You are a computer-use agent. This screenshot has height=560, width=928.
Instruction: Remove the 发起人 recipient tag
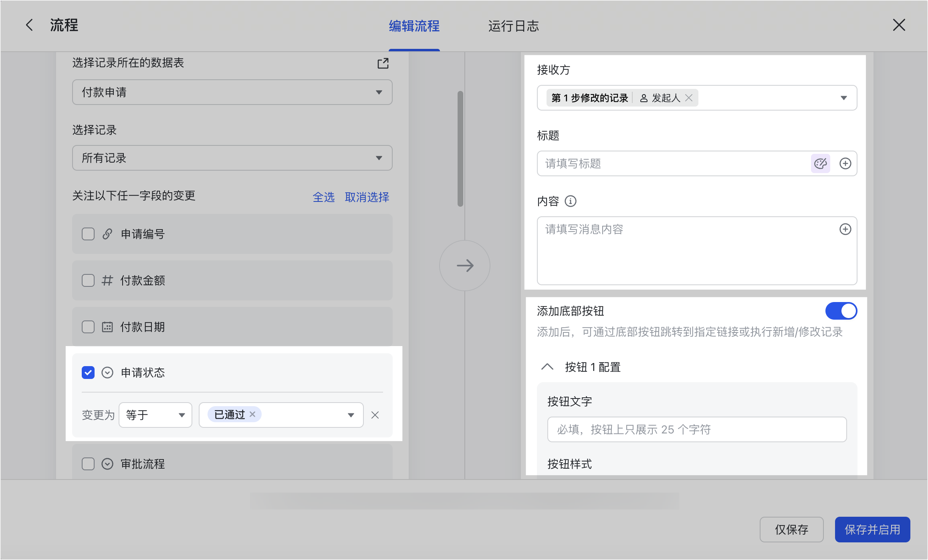click(689, 98)
